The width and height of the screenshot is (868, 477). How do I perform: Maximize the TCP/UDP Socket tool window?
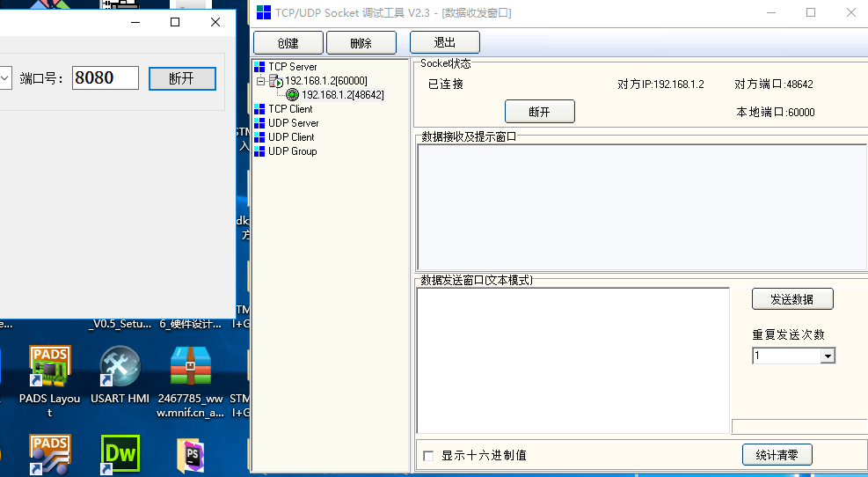pyautogui.click(x=811, y=12)
